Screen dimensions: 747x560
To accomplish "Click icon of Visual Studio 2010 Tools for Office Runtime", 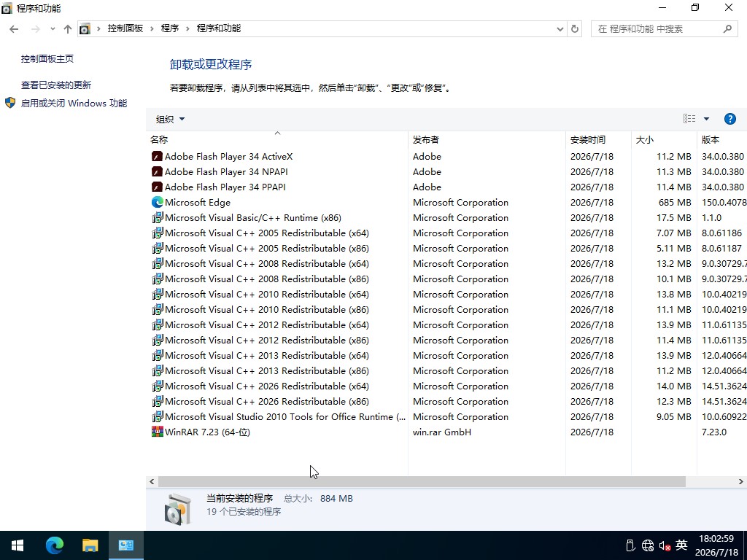I will tap(158, 416).
